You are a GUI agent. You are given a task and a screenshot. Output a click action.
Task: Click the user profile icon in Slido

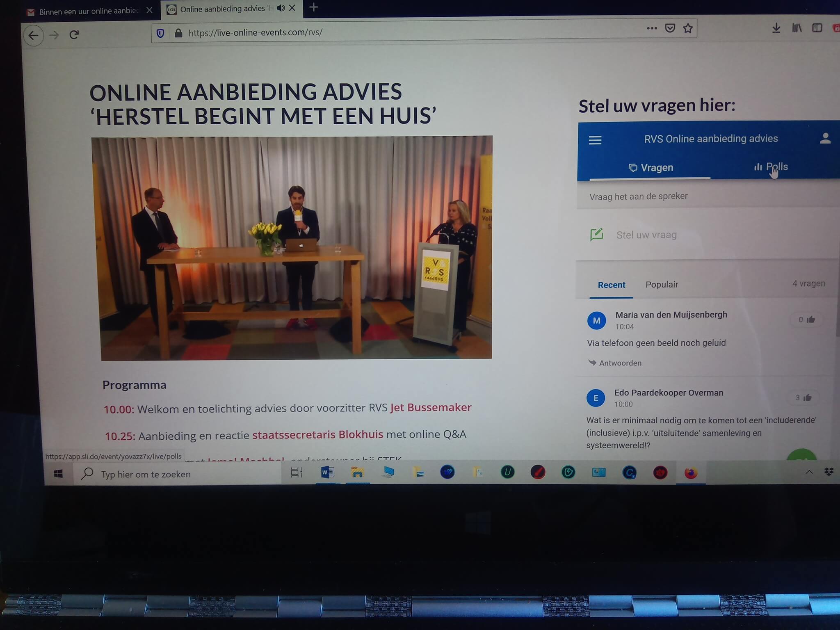point(825,139)
